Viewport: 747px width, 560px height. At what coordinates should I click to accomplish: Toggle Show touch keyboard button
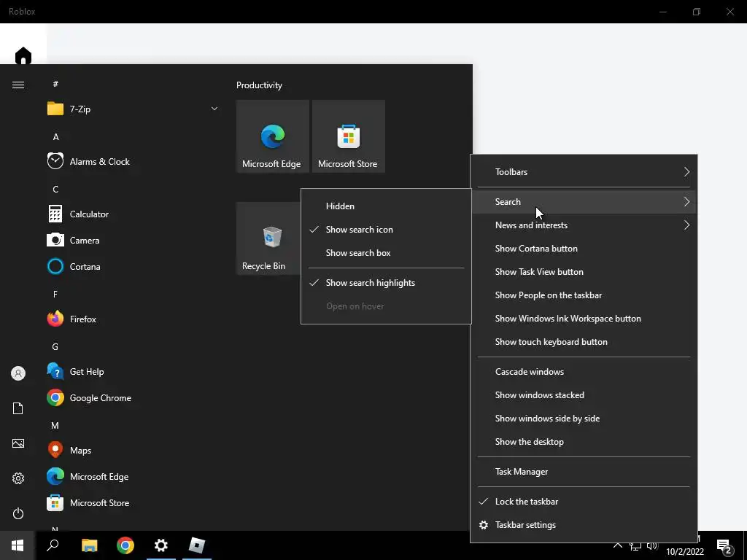584,342
